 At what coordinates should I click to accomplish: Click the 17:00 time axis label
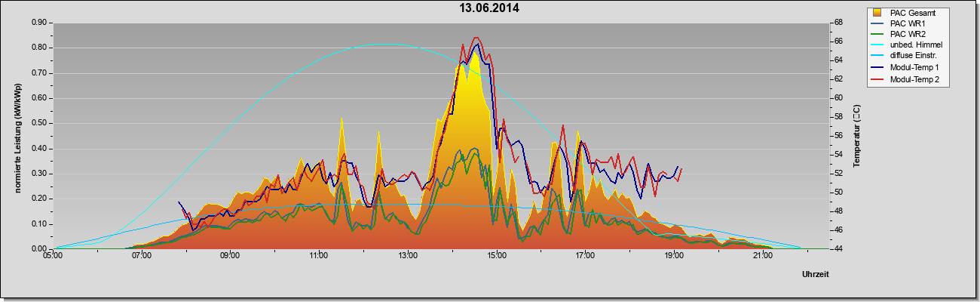[586, 257]
